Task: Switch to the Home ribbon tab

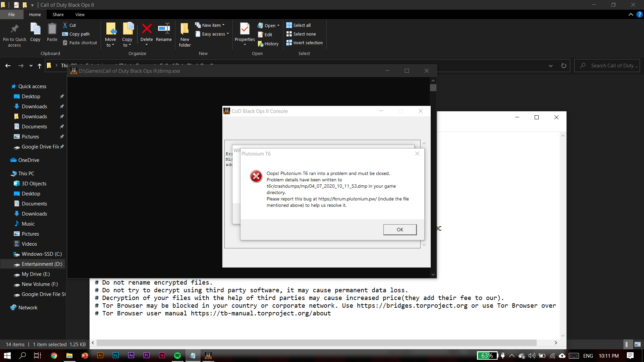Action: point(35,14)
